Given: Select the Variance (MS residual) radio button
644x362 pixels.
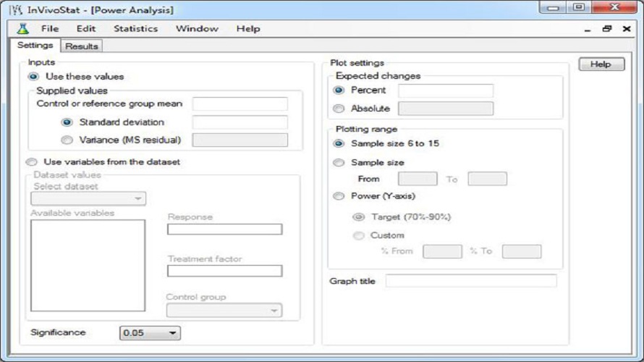Looking at the screenshot, I should click(67, 140).
